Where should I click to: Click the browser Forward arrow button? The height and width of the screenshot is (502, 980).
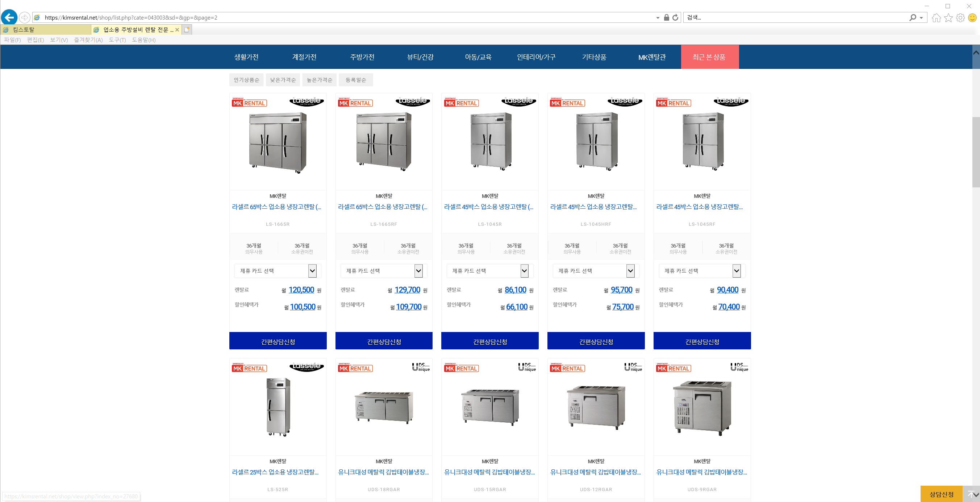point(24,17)
